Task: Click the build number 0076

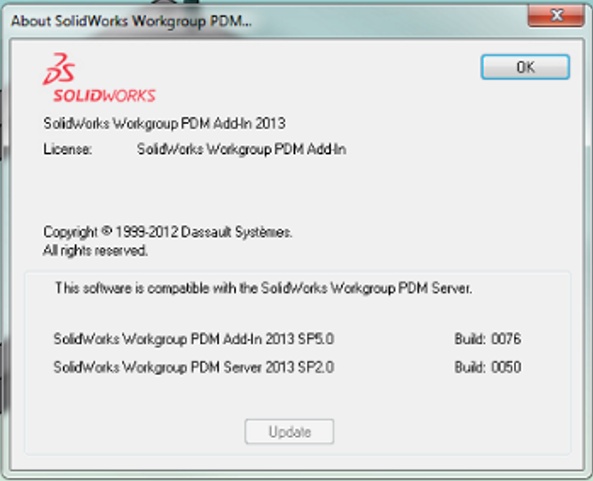Action: [506, 339]
